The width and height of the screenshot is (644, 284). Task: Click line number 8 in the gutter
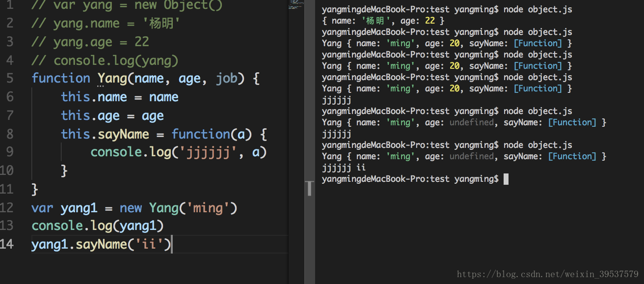(10, 134)
